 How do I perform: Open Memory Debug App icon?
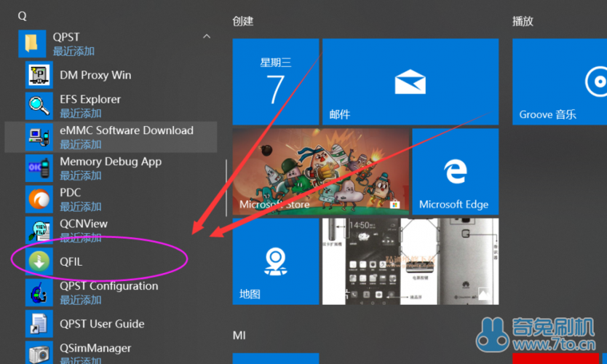click(39, 168)
